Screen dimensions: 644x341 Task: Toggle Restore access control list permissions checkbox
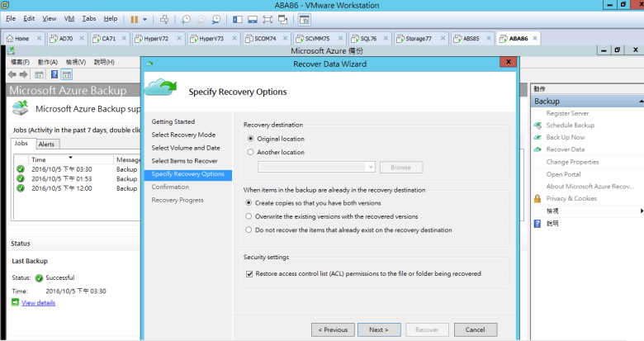coord(250,273)
